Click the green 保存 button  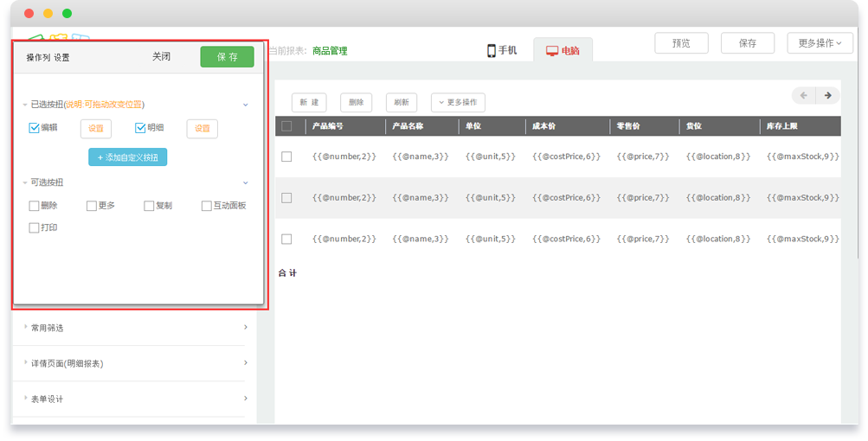[227, 57]
